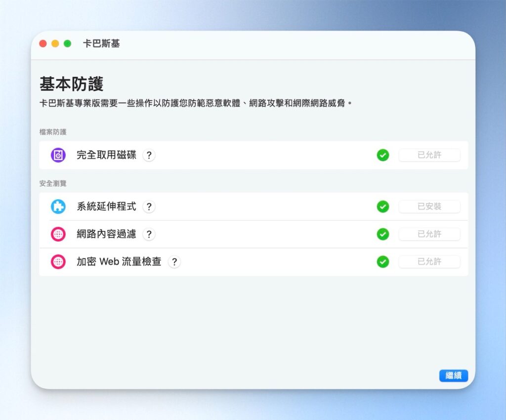The height and width of the screenshot is (420, 506).
Task: Click the 已允許 button for 網路內容過濾
Action: click(x=429, y=234)
